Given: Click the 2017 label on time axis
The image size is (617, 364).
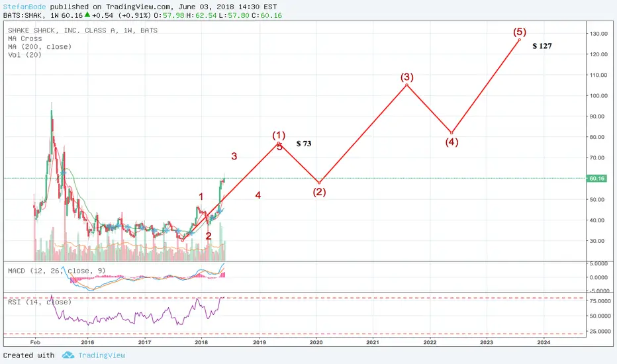Looking at the screenshot, I should tap(144, 342).
